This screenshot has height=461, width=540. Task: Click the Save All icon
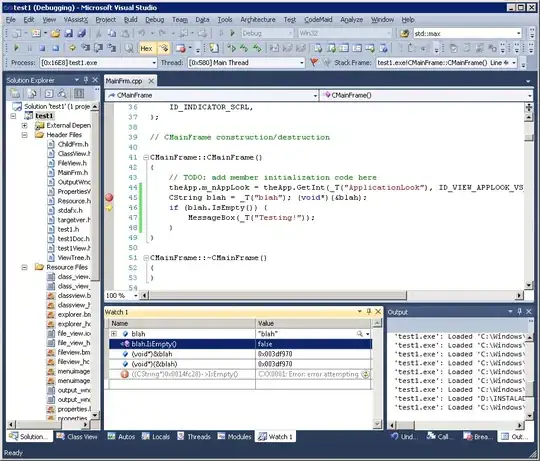coord(82,33)
